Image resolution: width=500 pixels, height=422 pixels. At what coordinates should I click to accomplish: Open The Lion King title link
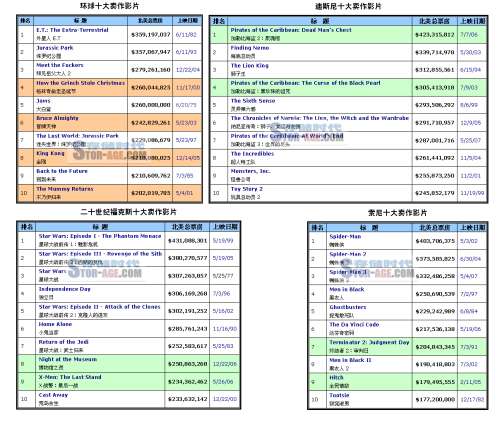pyautogui.click(x=249, y=65)
